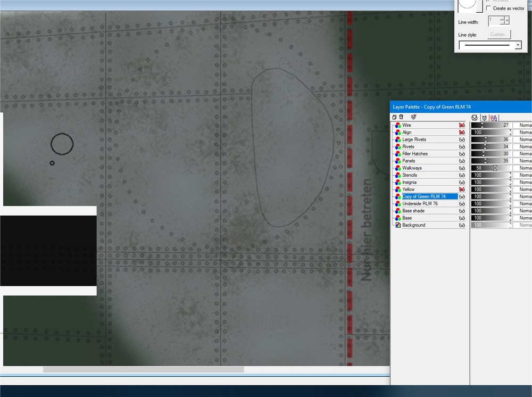Show the hidden Wire layer
Image resolution: width=532 pixels, height=397 pixels.
462,125
